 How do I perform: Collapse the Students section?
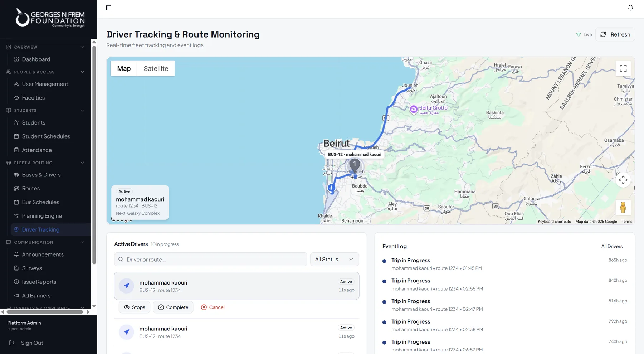pyautogui.click(x=82, y=110)
